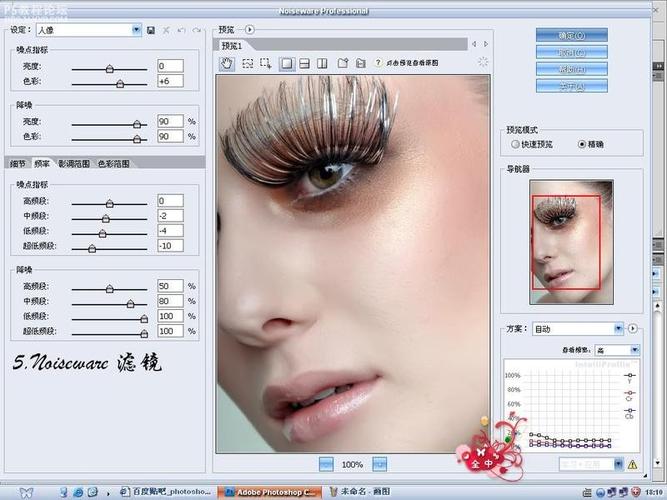Click the undo arrow icon

pos(182,30)
